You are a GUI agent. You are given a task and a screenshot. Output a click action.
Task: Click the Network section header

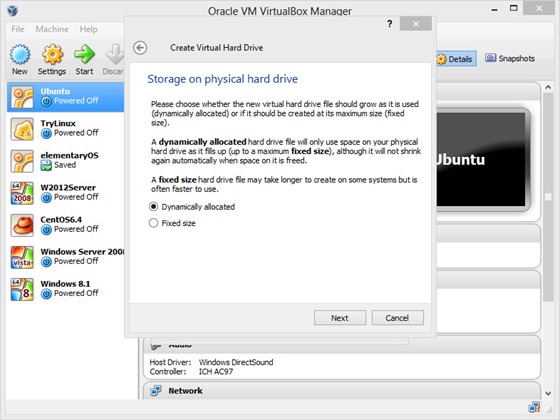tap(342, 391)
